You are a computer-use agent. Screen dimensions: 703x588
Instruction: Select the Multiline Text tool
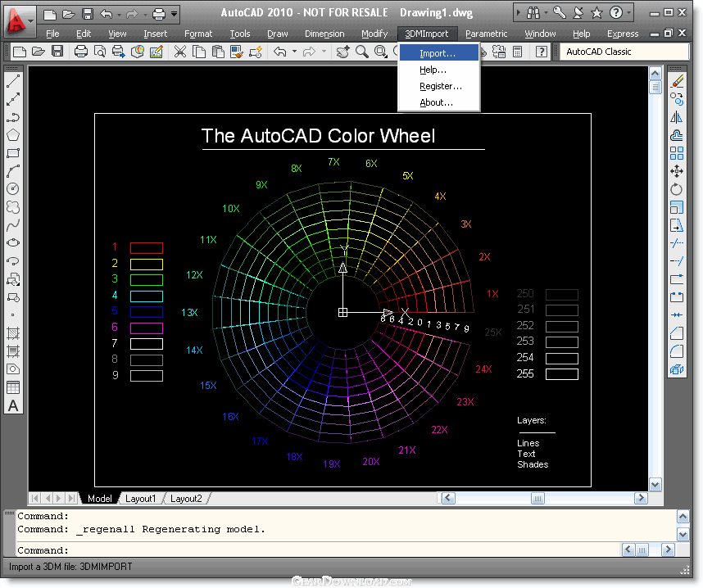tap(13, 406)
